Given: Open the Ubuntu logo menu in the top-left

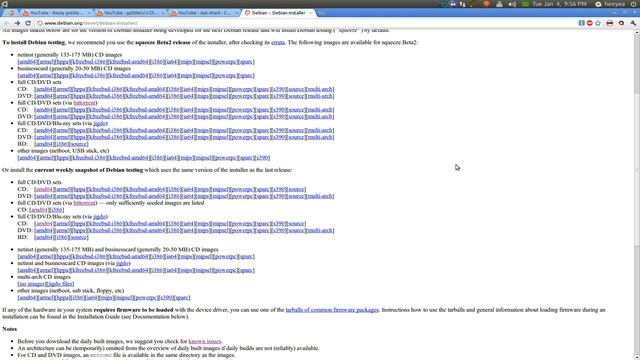Looking at the screenshot, I should coord(4,4).
